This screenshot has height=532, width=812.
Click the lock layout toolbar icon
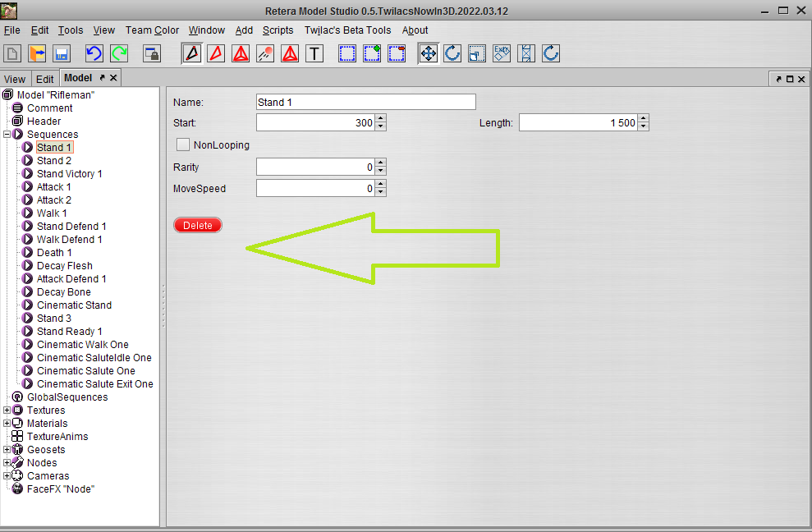click(x=152, y=53)
